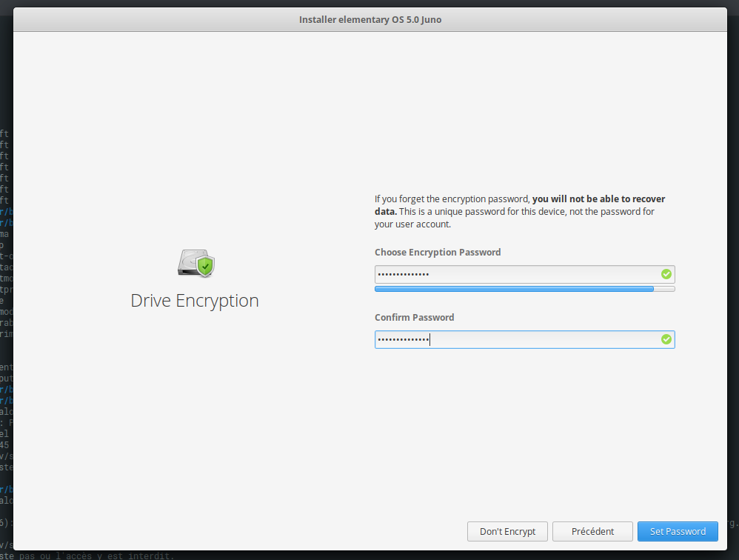Click the drive encryption shield icon
This screenshot has width=739, height=560.
(196, 264)
